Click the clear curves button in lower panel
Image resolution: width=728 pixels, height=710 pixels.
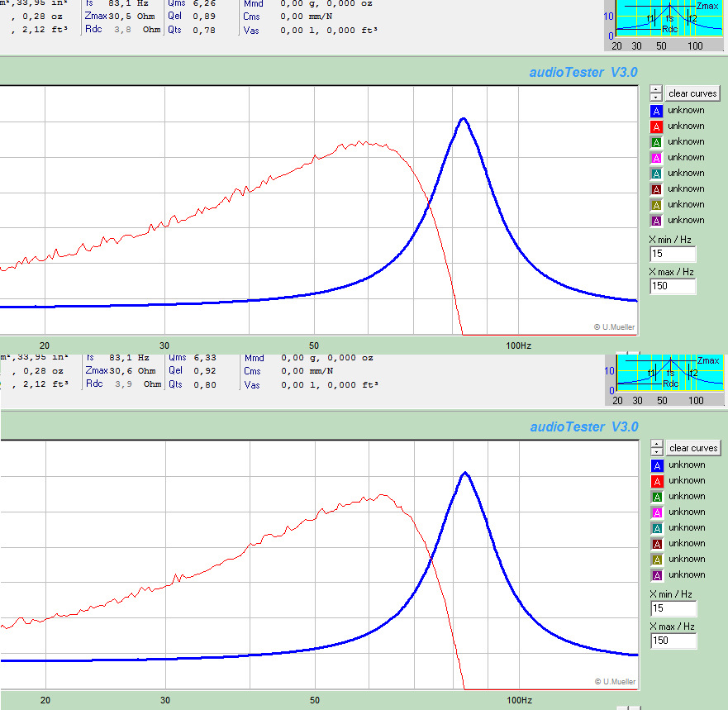click(693, 448)
